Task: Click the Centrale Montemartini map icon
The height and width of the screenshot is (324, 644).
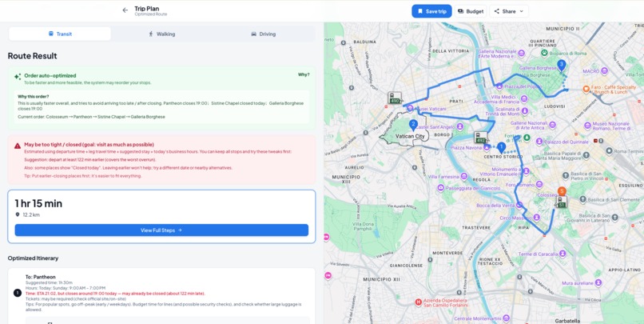Action: (506, 318)
